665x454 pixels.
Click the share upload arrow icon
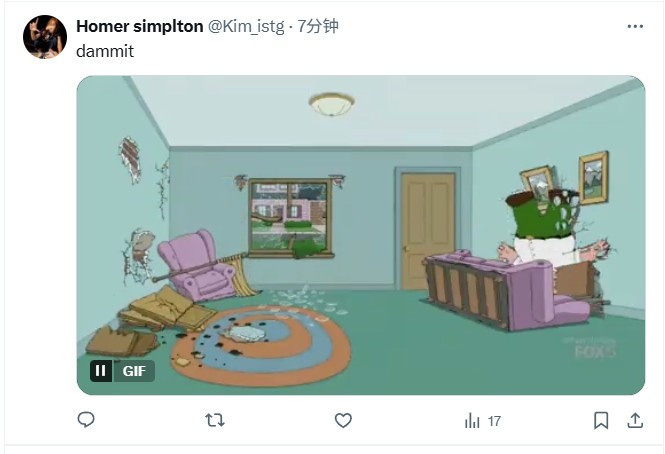[x=634, y=421]
